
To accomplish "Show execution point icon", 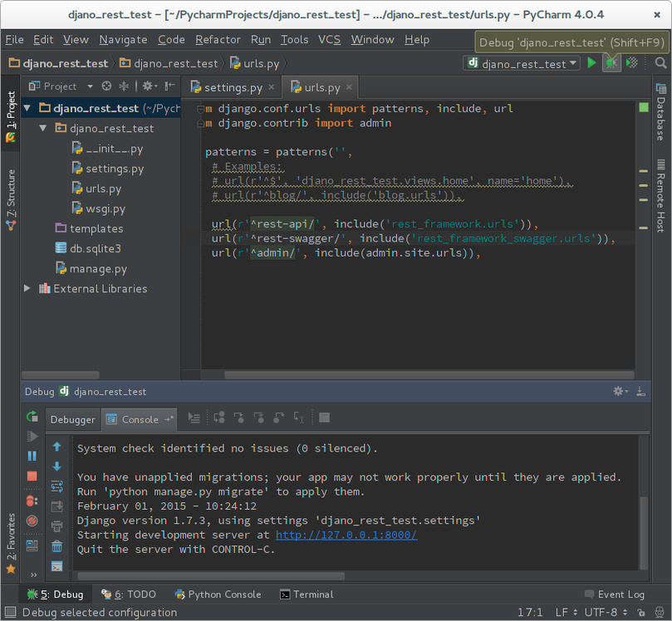I will (x=194, y=418).
